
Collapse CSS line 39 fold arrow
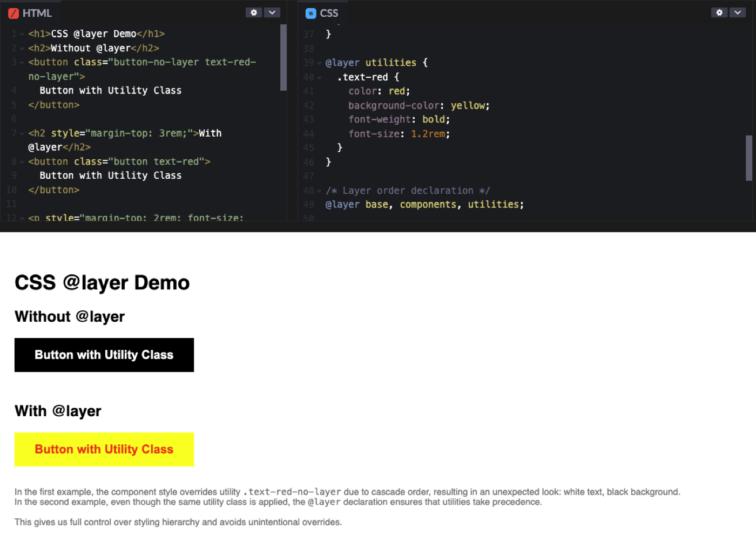coord(319,63)
